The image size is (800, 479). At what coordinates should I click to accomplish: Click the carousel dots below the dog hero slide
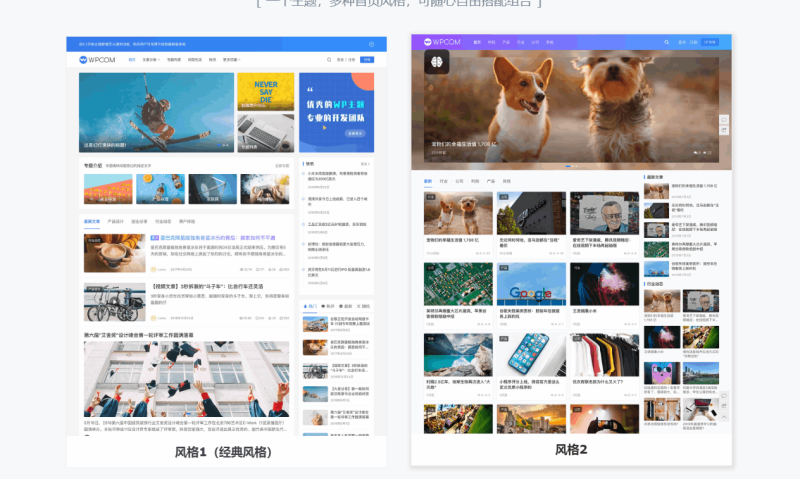(571, 166)
